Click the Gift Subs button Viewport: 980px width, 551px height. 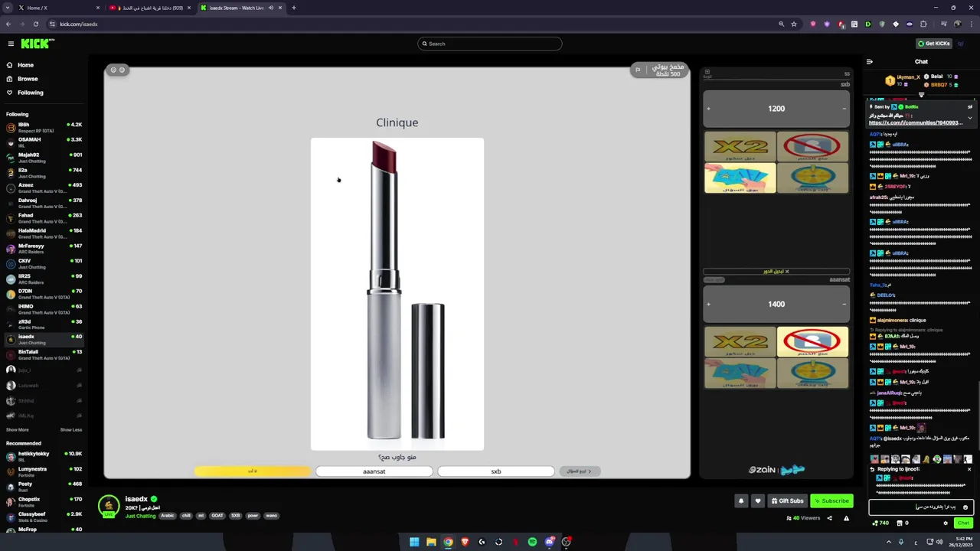pyautogui.click(x=787, y=500)
